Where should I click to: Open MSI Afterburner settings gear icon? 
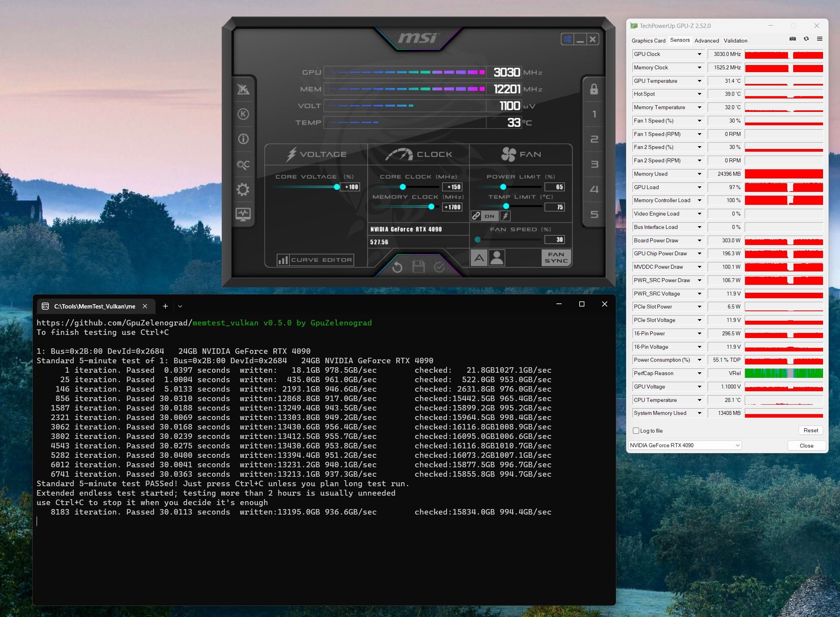(x=243, y=190)
